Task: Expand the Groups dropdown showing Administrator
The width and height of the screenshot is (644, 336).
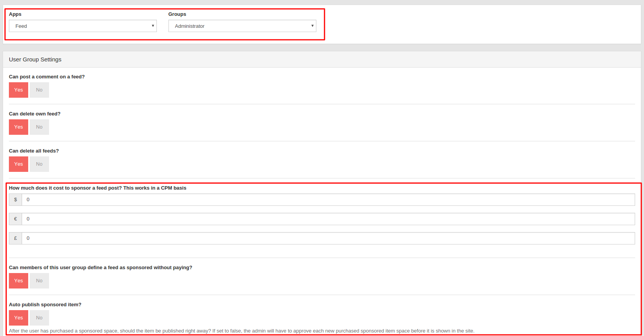Action: coord(242,26)
